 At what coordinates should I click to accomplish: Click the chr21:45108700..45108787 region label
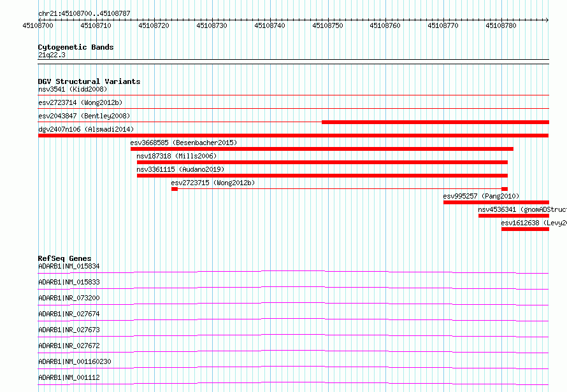(84, 14)
